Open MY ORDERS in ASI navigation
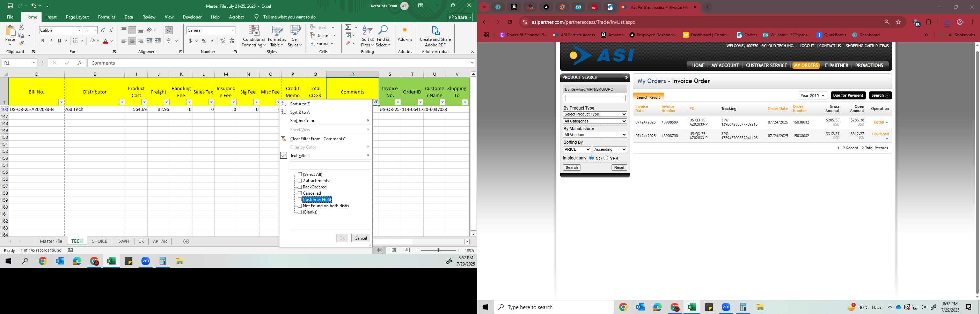Screen dimensions: 980x314 (805, 65)
